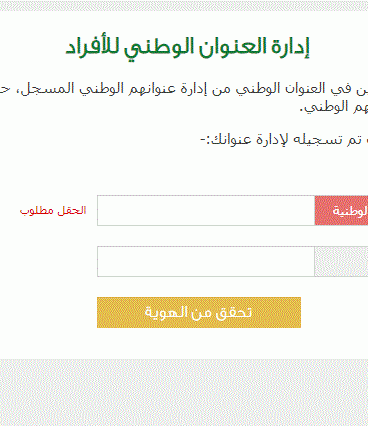Focus the empty field beside the red الوطنية label
Screen dimensions: 368x426
point(206,210)
